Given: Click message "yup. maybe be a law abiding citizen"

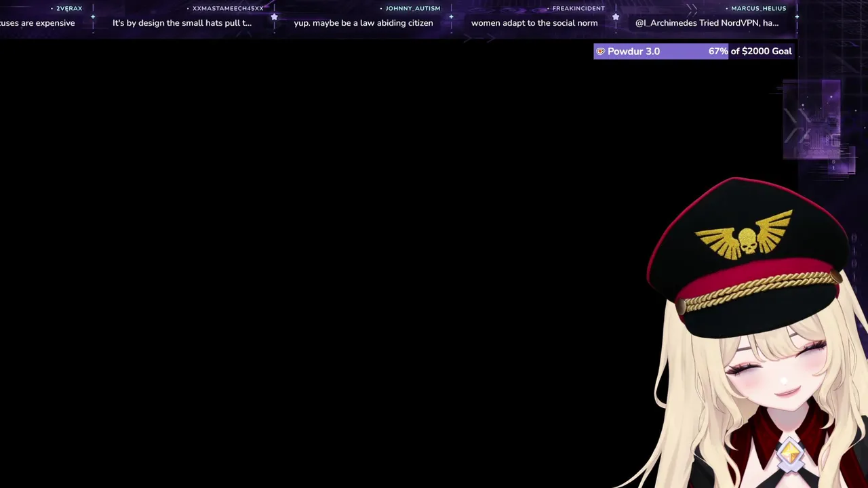Looking at the screenshot, I should (363, 23).
